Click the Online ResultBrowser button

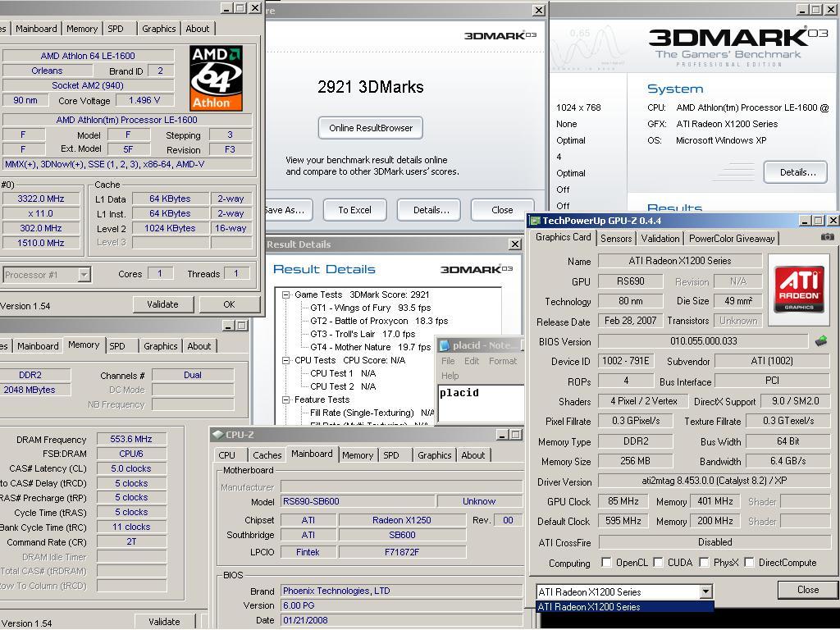[x=370, y=128]
